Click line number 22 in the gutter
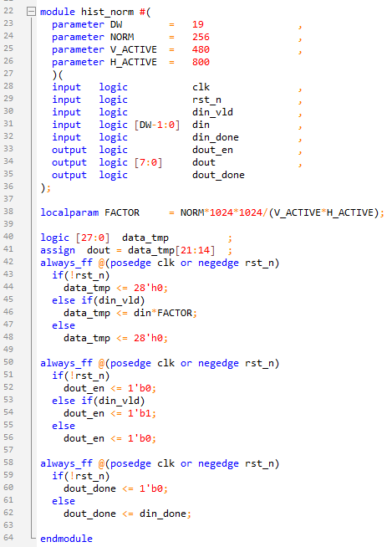Screen dimensions: 392x547 coord(8,11)
